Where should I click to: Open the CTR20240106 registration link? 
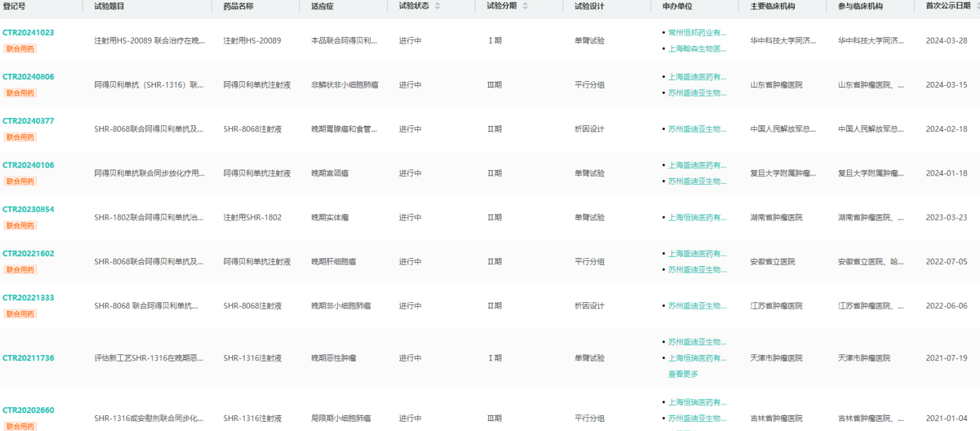[28, 165]
